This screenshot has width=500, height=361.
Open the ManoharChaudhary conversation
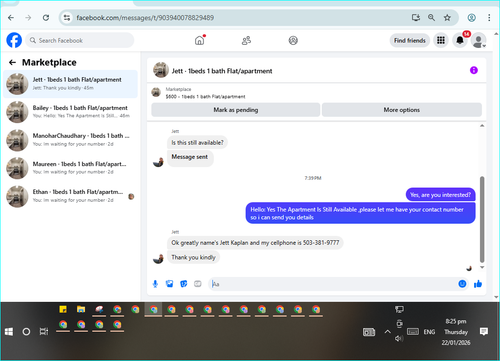pyautogui.click(x=70, y=140)
